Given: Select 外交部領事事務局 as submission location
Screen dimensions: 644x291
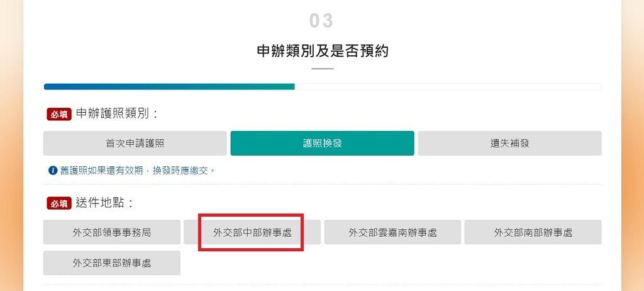Looking at the screenshot, I should point(112,232).
